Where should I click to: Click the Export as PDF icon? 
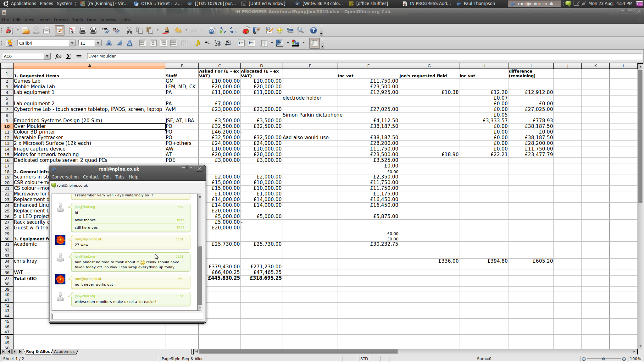(72, 30)
